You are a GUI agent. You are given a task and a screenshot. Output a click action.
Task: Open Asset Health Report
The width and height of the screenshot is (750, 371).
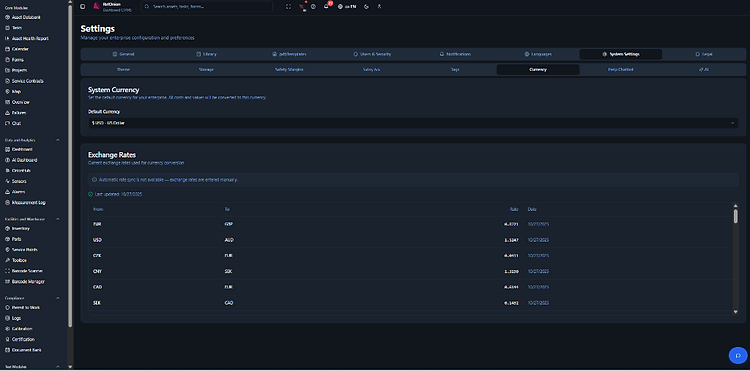tap(27, 38)
